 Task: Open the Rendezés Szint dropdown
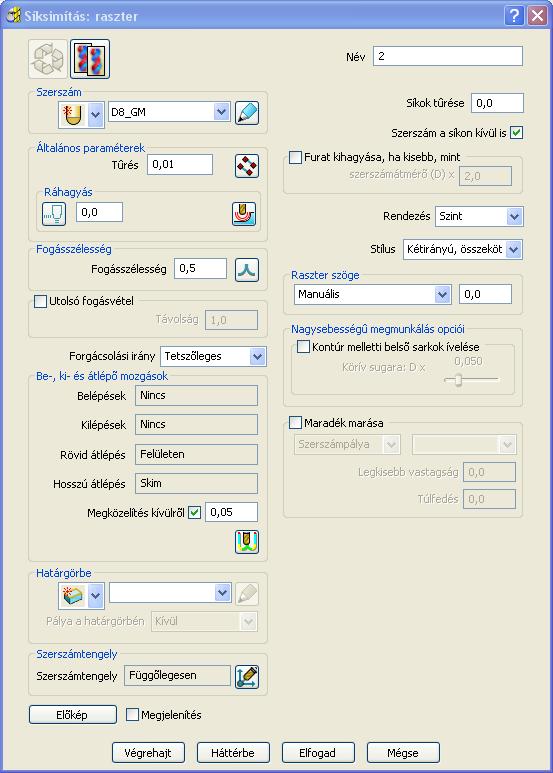(x=479, y=216)
